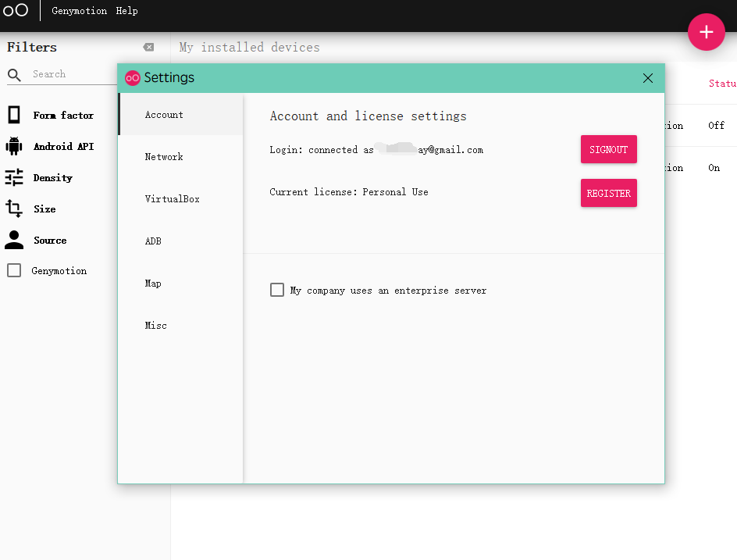Expand the Density filter
This screenshot has height=560, width=737.
[52, 178]
